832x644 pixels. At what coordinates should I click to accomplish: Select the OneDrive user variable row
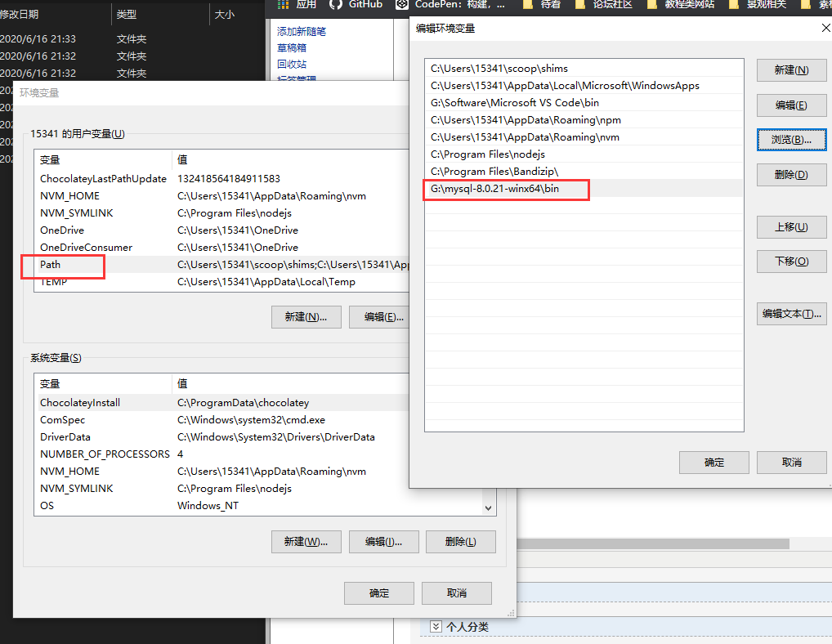[x=223, y=230]
